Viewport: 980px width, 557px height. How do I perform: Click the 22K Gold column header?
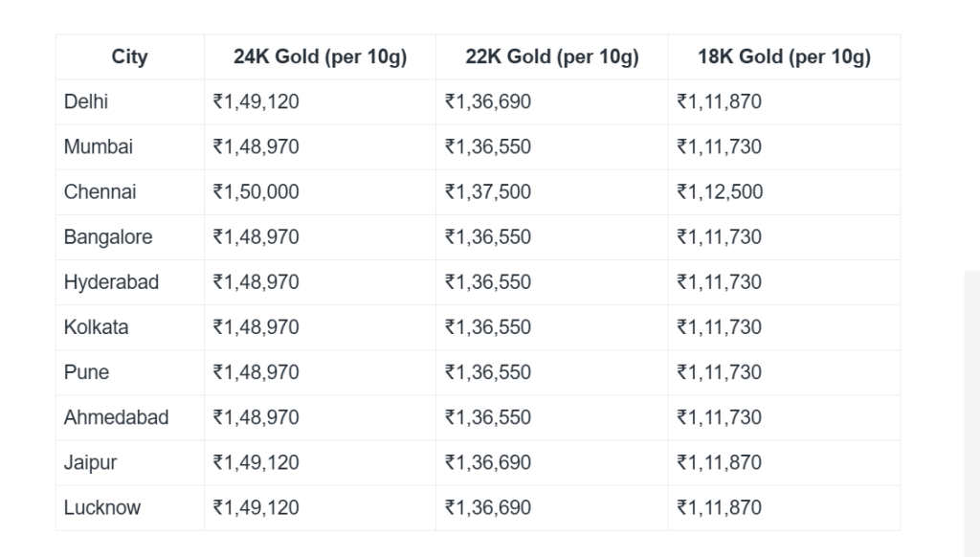click(x=551, y=57)
